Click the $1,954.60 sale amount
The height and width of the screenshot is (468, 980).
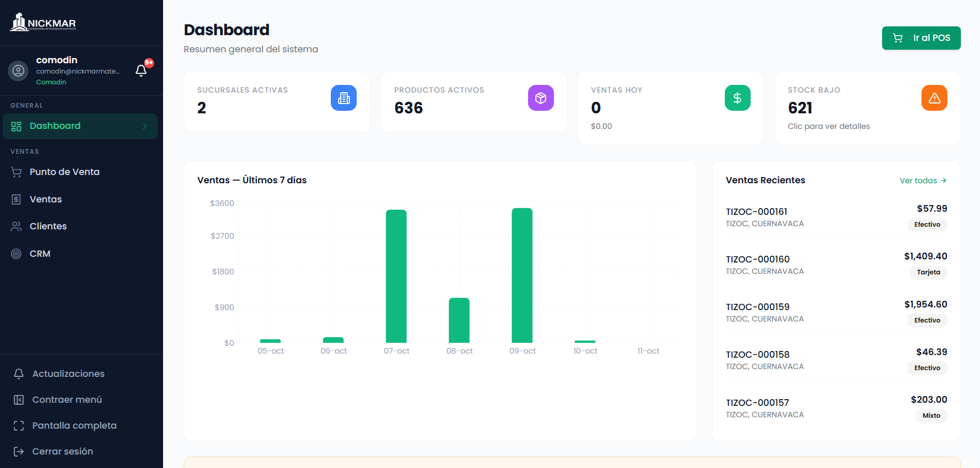tap(926, 304)
